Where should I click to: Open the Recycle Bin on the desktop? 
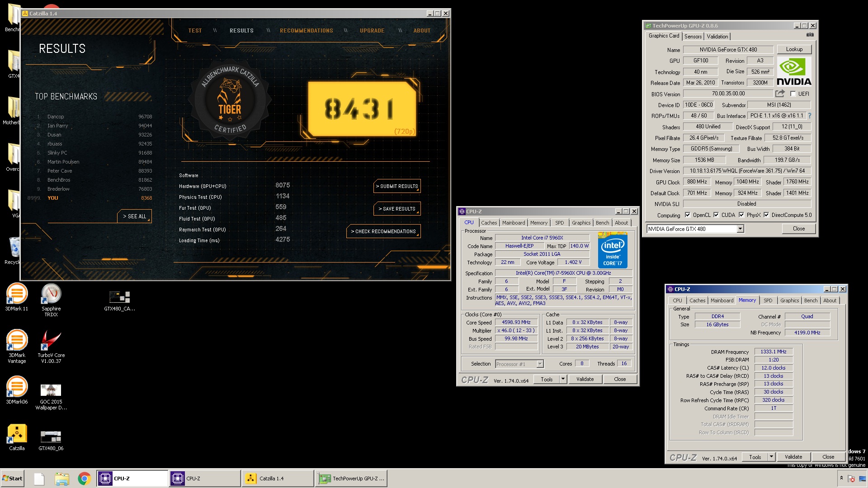[x=14, y=250]
